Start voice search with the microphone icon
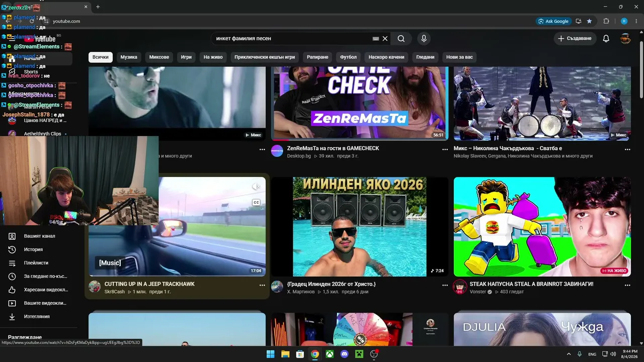Viewport: 644px width, 362px height. pyautogui.click(x=424, y=39)
